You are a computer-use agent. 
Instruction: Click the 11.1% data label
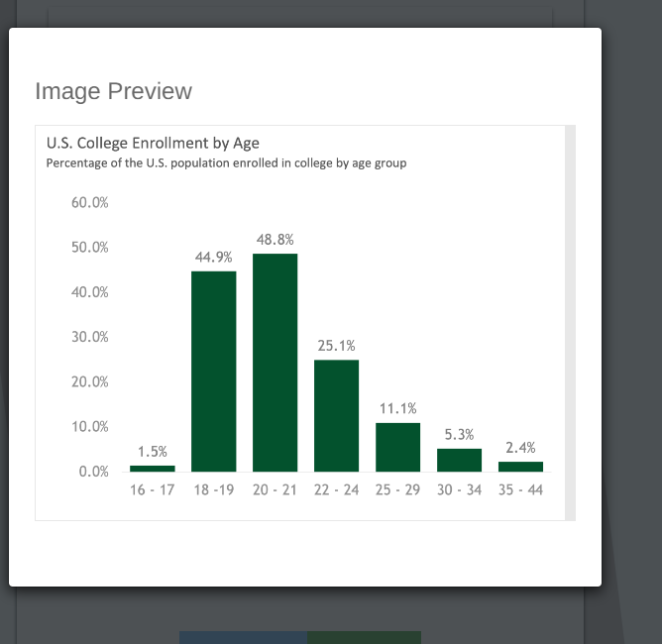click(x=397, y=408)
